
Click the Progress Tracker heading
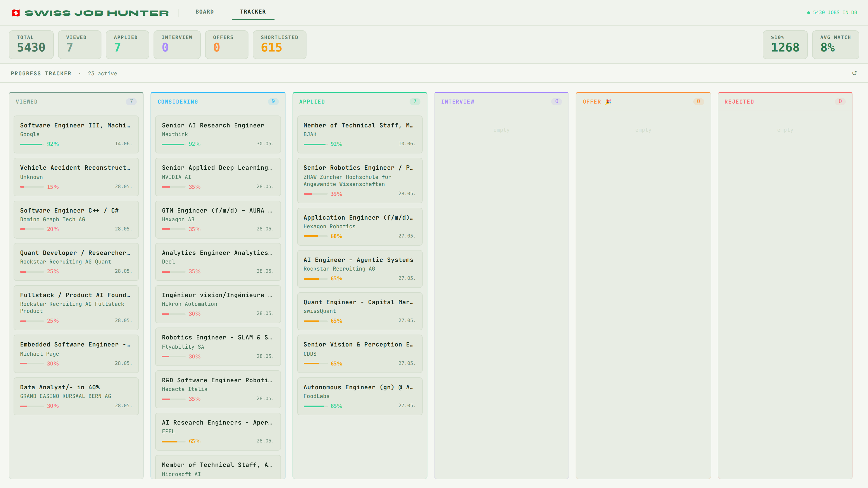(41, 73)
